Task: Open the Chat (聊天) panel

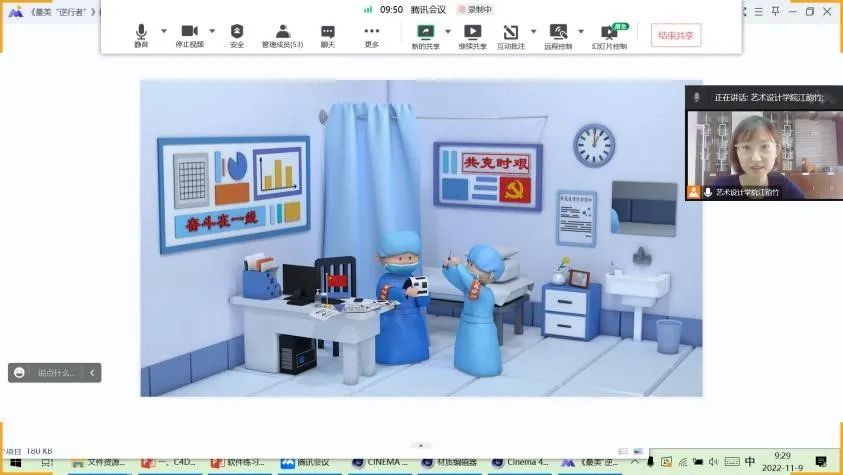Action: 328,34
